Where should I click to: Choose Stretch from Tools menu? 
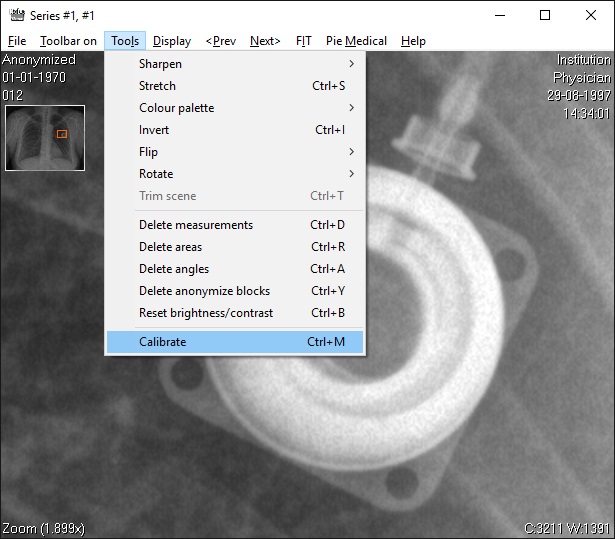235,86
